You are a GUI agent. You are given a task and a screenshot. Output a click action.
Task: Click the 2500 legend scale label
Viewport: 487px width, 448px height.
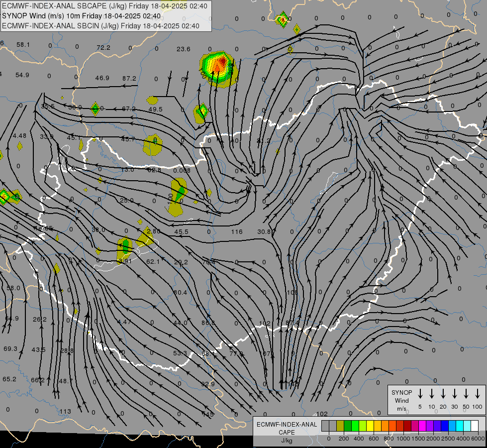pos(448,439)
